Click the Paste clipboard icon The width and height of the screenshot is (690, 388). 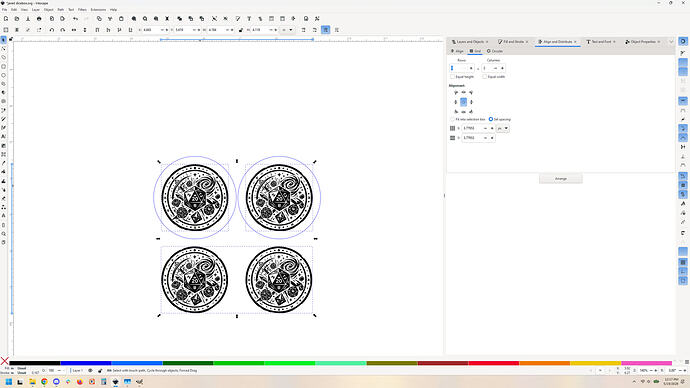coord(121,19)
